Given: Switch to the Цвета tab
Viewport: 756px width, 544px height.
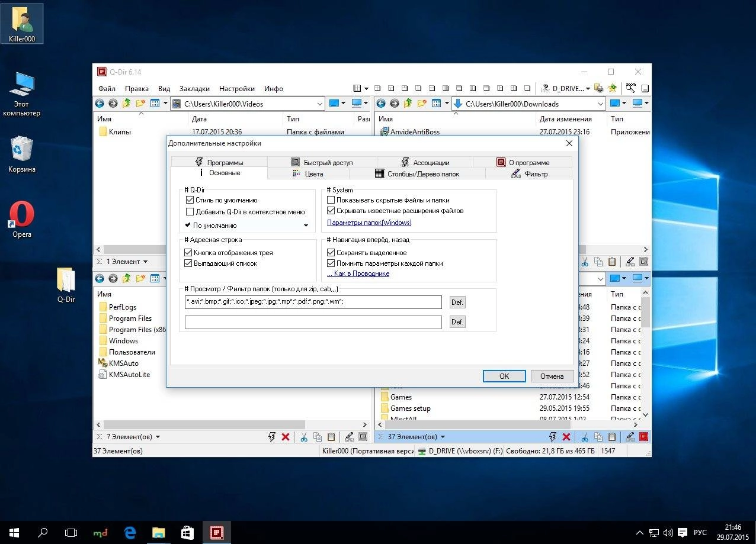Looking at the screenshot, I should pyautogui.click(x=308, y=174).
